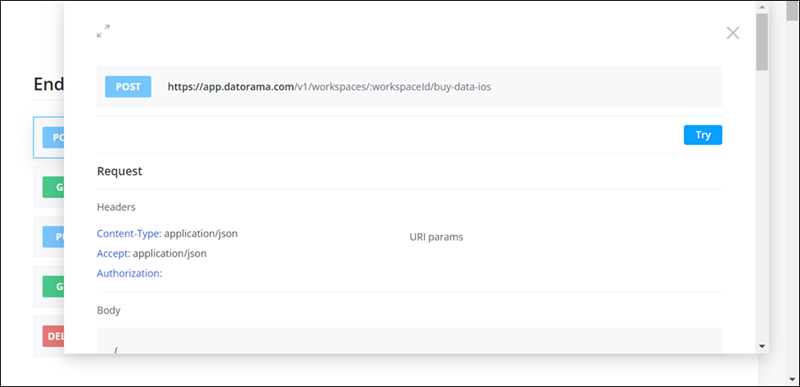Click the Accept header link
Screen dimensions: 800x387
114,253
